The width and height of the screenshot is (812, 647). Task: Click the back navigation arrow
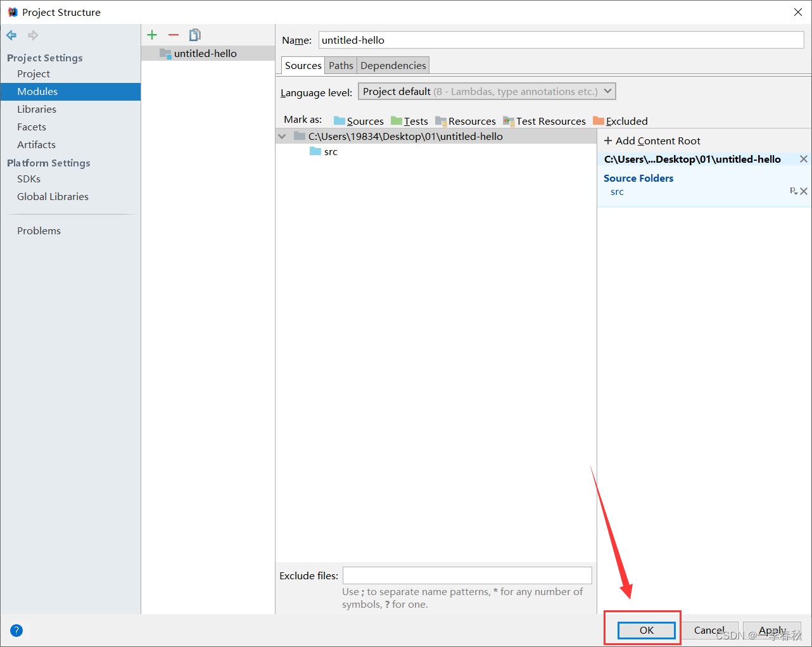tap(11, 35)
